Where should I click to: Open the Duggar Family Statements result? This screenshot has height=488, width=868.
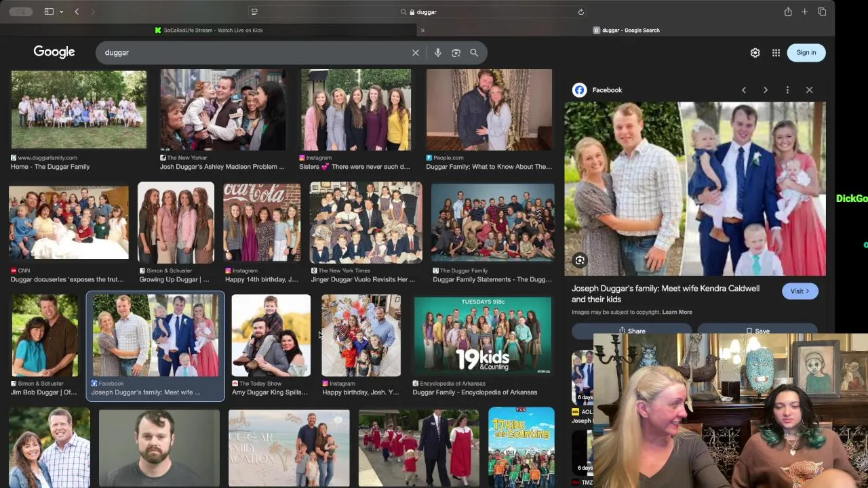493,222
